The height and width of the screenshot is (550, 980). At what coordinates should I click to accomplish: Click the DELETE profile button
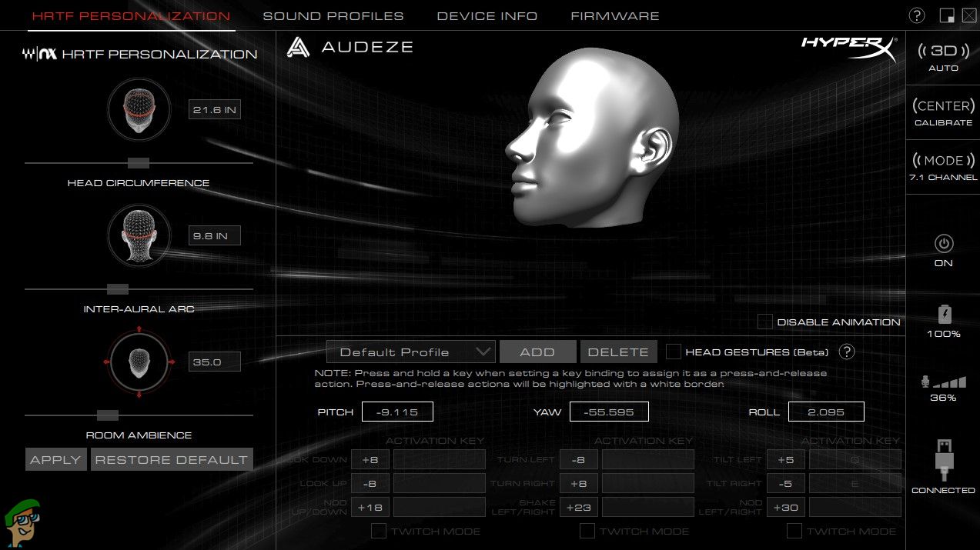(x=618, y=352)
